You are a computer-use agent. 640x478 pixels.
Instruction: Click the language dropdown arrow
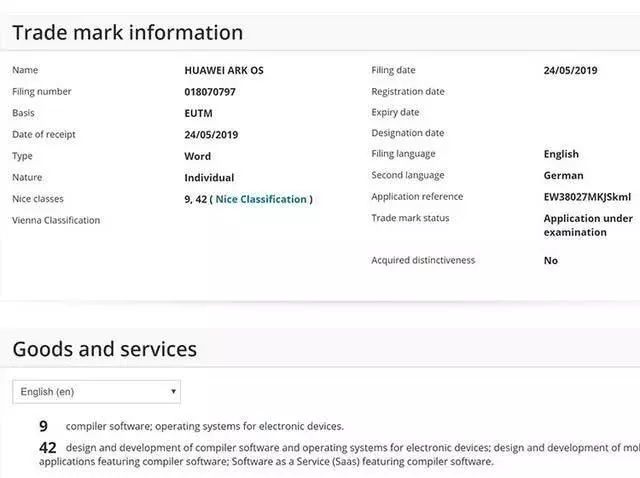tap(173, 392)
